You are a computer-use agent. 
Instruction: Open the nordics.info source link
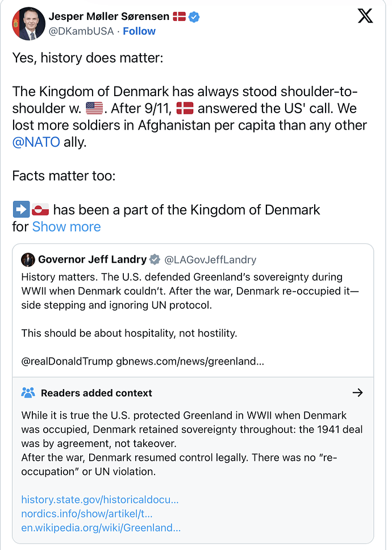click(x=87, y=514)
